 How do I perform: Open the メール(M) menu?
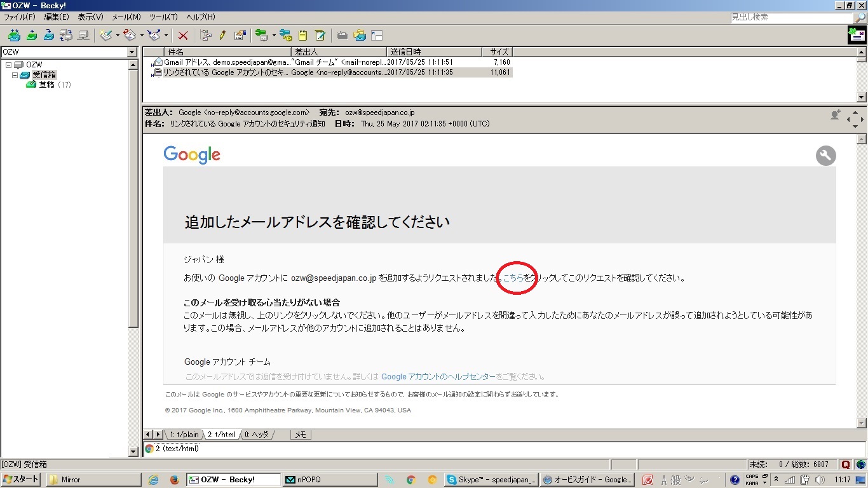point(126,17)
